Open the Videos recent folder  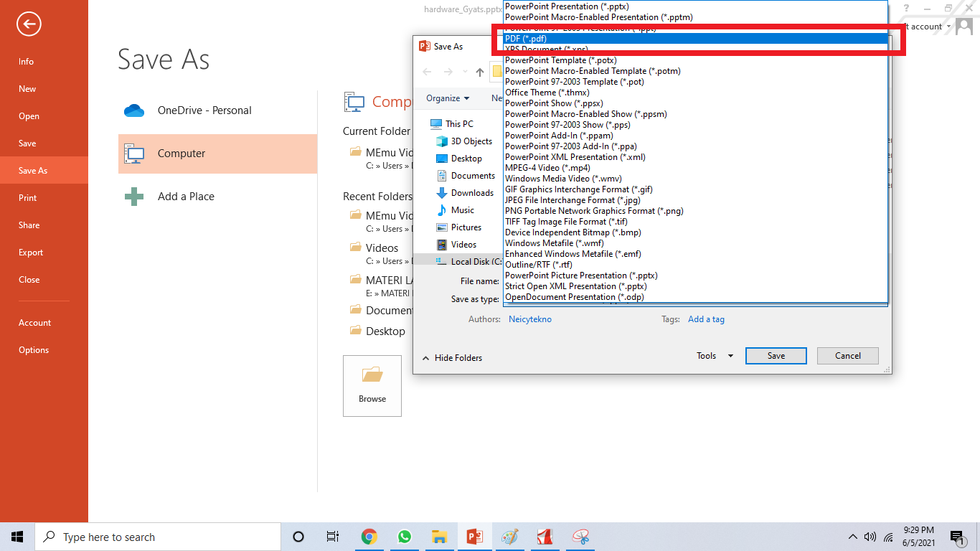tap(380, 254)
